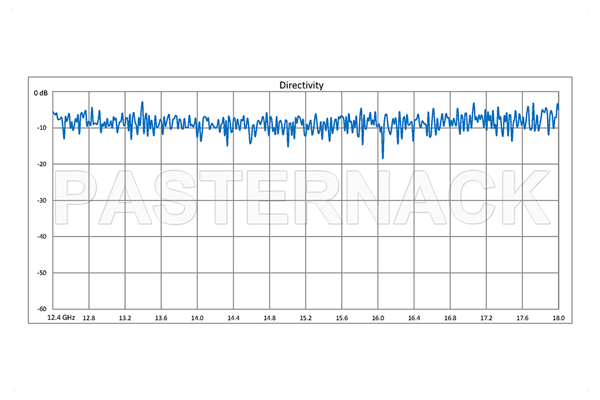Select the 16.4 x-axis tick label
Image resolution: width=600 pixels, height=400 pixels.
(x=413, y=318)
